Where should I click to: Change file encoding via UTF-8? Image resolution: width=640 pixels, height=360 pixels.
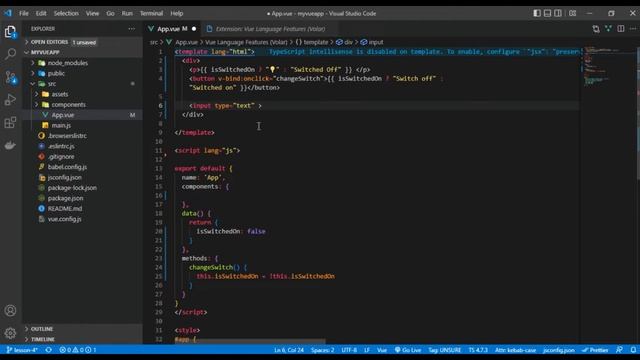[x=349, y=350]
